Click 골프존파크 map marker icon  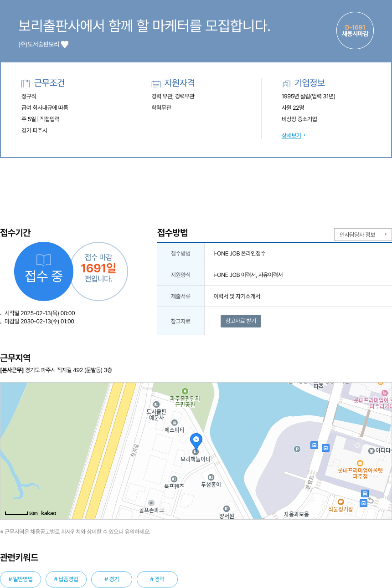(x=151, y=503)
